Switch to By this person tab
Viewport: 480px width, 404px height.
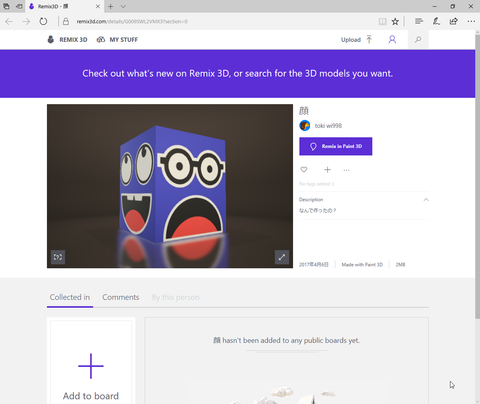175,297
